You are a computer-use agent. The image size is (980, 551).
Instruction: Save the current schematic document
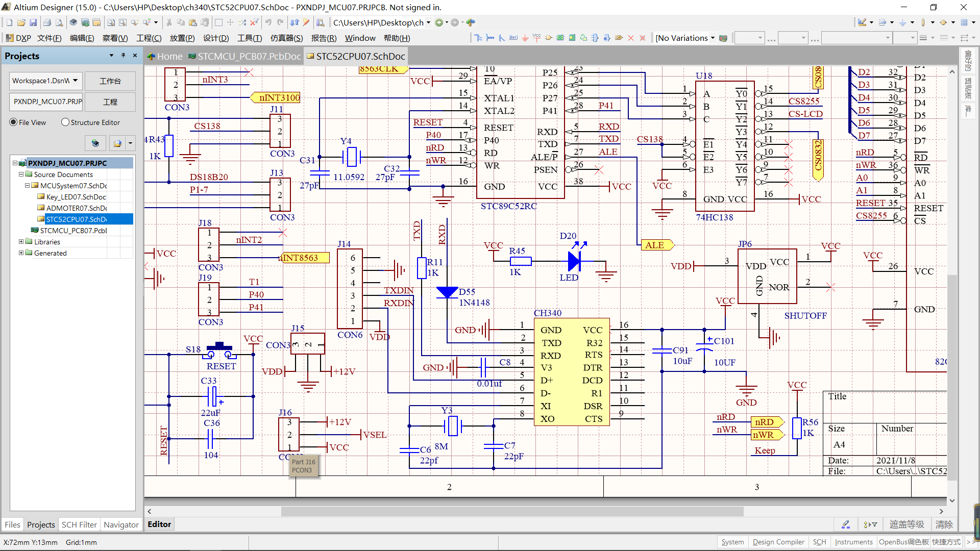[33, 22]
